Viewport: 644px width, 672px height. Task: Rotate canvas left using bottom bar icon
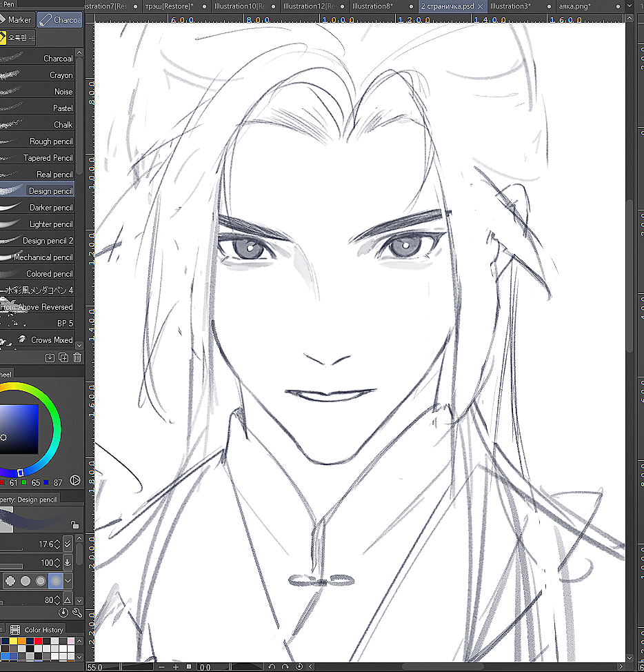273,667
